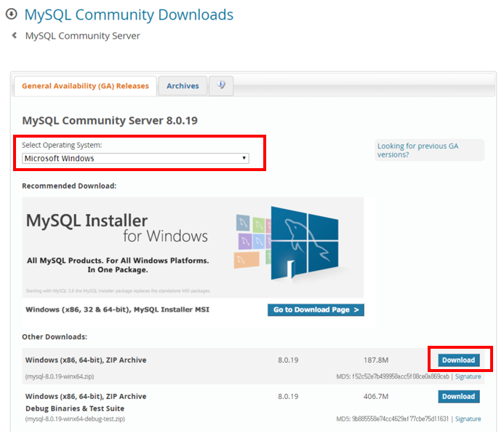Download the Debug Binaries & Test Suite archive

click(459, 397)
